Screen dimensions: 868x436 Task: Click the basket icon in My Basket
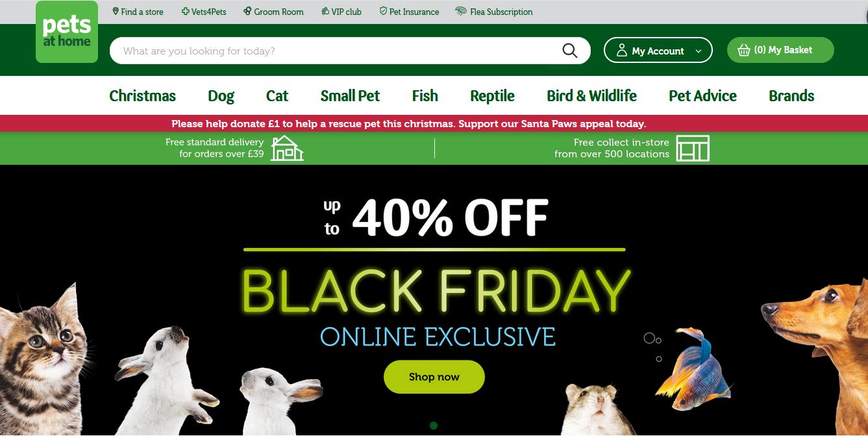[x=744, y=50]
